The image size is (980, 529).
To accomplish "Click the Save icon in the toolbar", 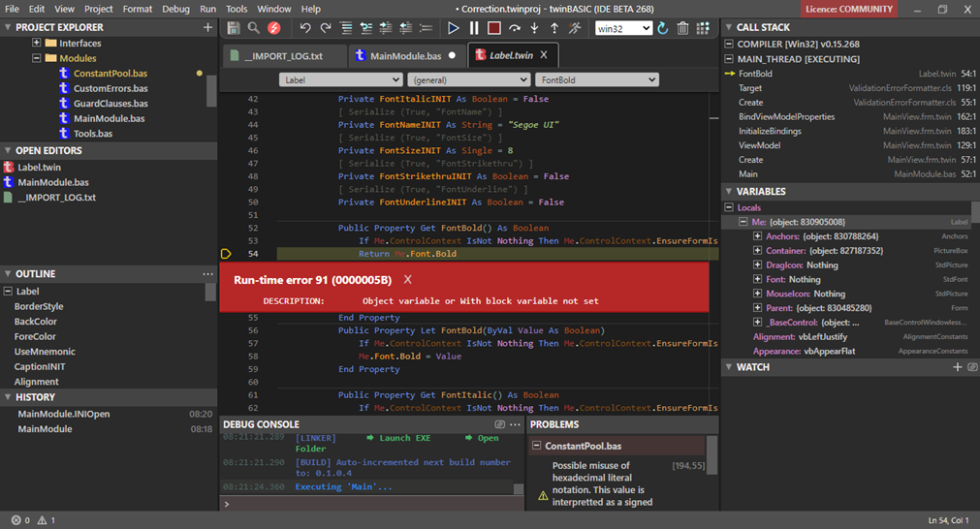I will (233, 28).
